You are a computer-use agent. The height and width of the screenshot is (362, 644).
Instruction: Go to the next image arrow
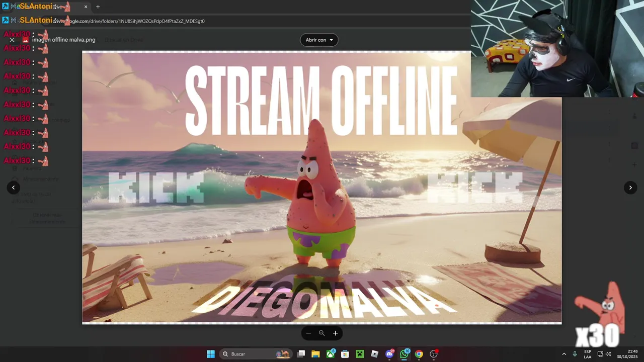click(x=630, y=188)
